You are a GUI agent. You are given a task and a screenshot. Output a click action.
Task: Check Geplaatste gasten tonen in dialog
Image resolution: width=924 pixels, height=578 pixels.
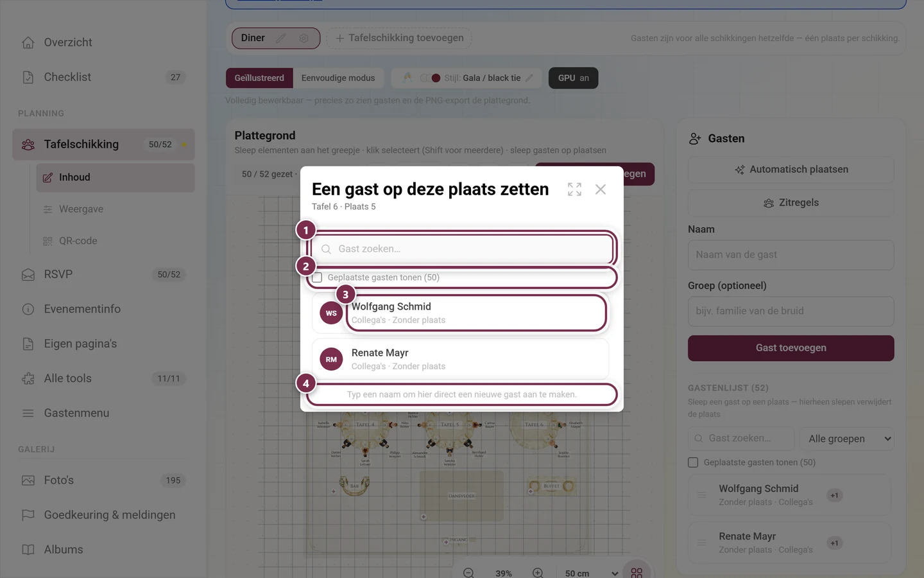point(317,277)
